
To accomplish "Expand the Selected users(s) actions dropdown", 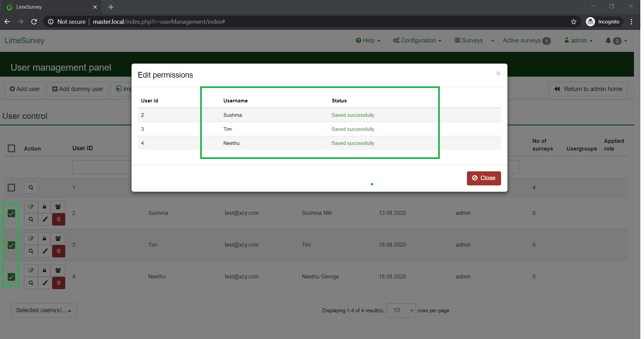I will click(44, 311).
